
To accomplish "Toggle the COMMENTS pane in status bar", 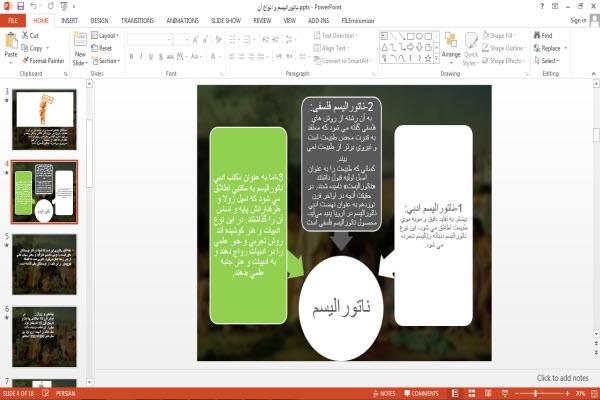I will click(x=421, y=393).
